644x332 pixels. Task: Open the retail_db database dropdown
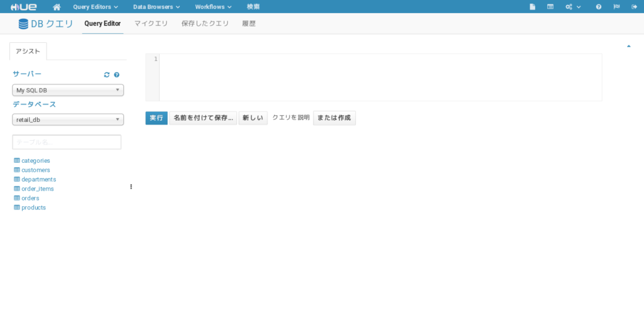[x=68, y=119]
